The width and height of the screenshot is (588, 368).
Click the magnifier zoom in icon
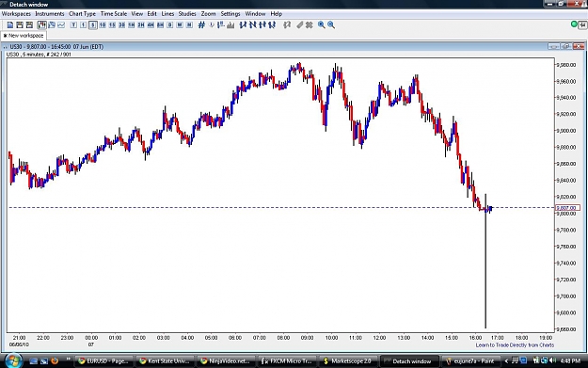click(321, 25)
